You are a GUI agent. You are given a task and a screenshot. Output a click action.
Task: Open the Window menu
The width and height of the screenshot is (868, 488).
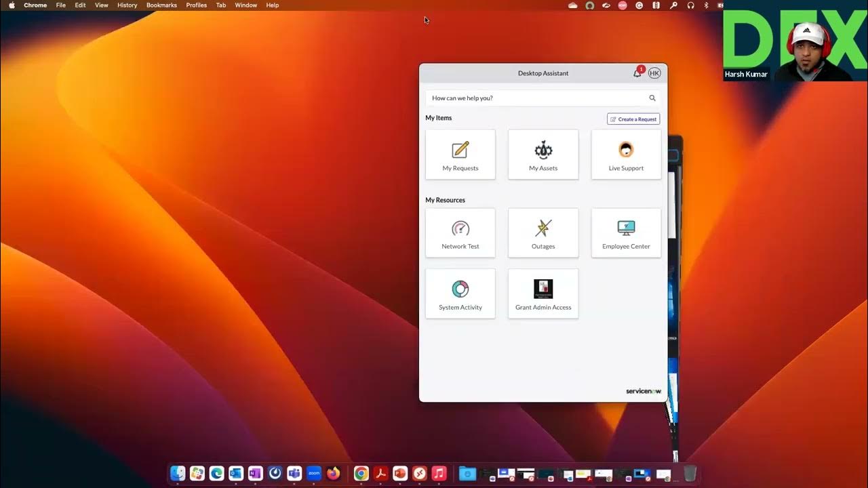pos(245,5)
